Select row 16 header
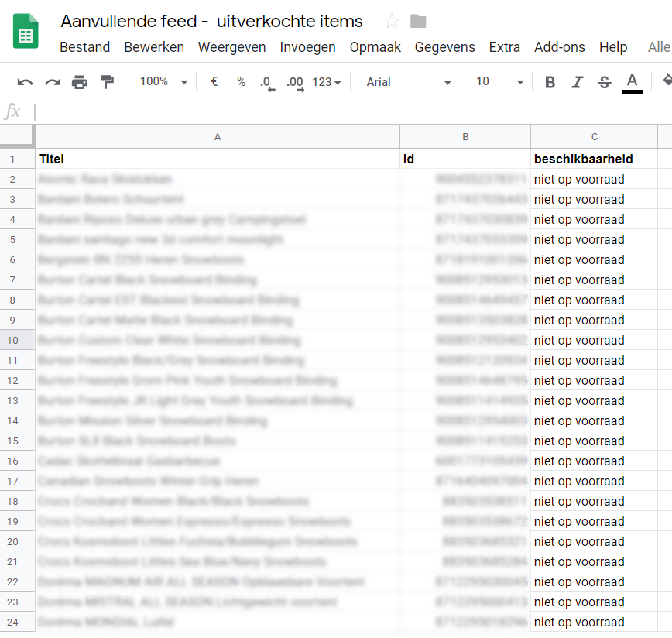This screenshot has width=672, height=638. point(17,461)
